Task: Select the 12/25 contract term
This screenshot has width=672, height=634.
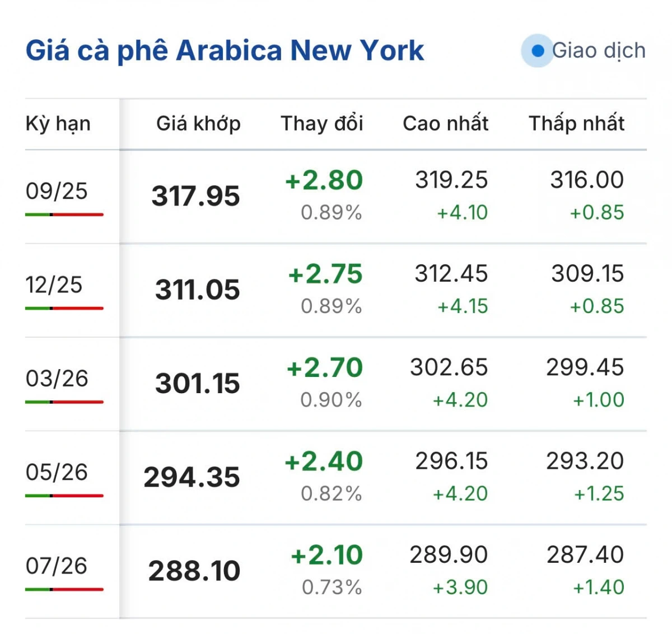Action: [x=54, y=285]
